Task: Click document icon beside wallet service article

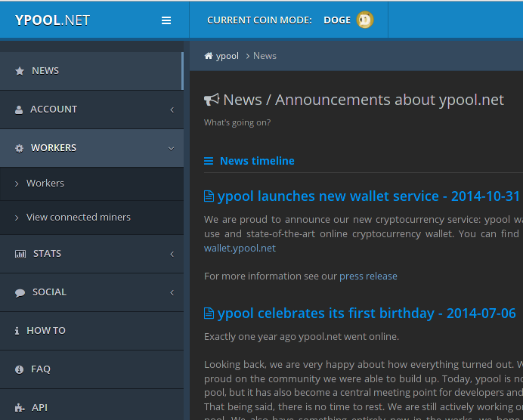Action: coord(209,196)
